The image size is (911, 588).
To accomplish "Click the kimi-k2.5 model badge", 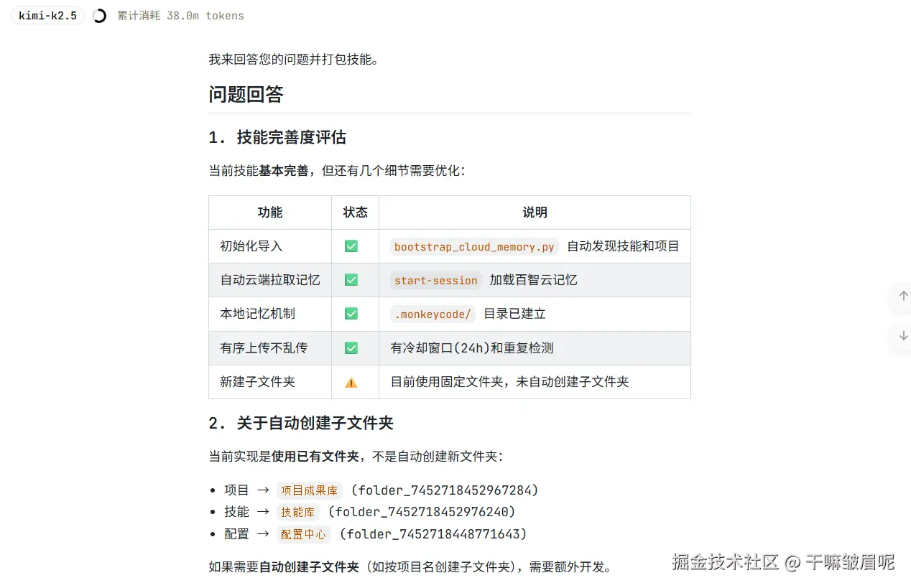I will [x=47, y=16].
